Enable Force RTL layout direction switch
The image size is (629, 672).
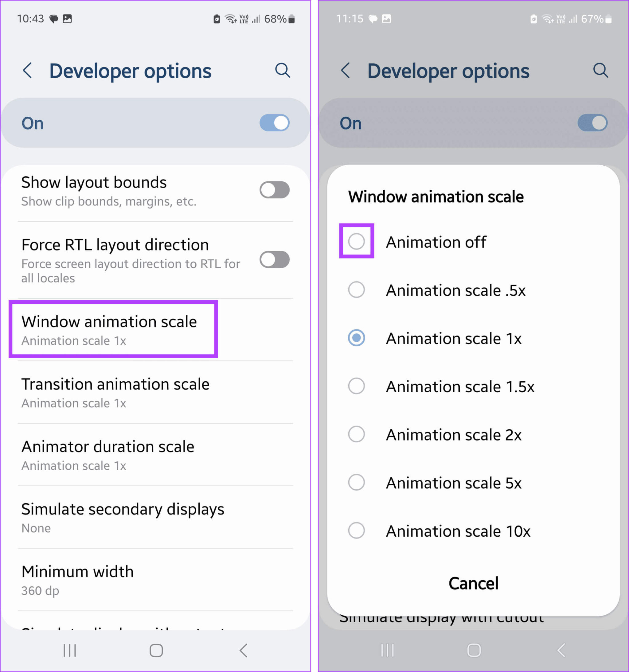[274, 260]
